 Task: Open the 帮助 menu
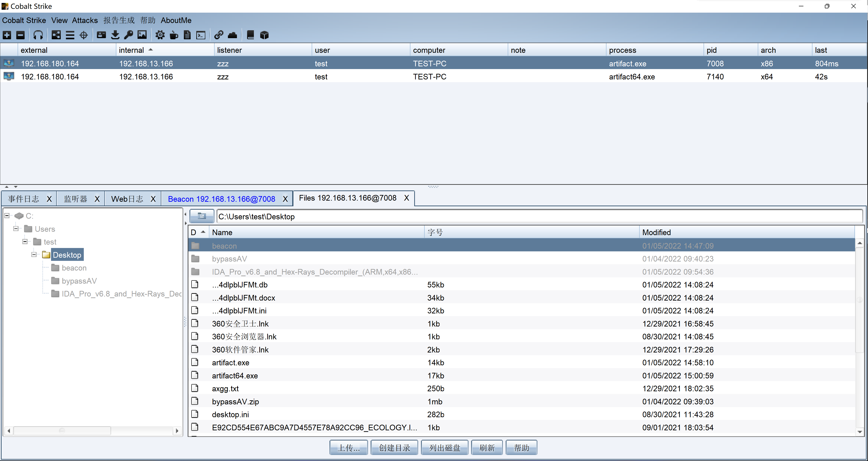[148, 20]
